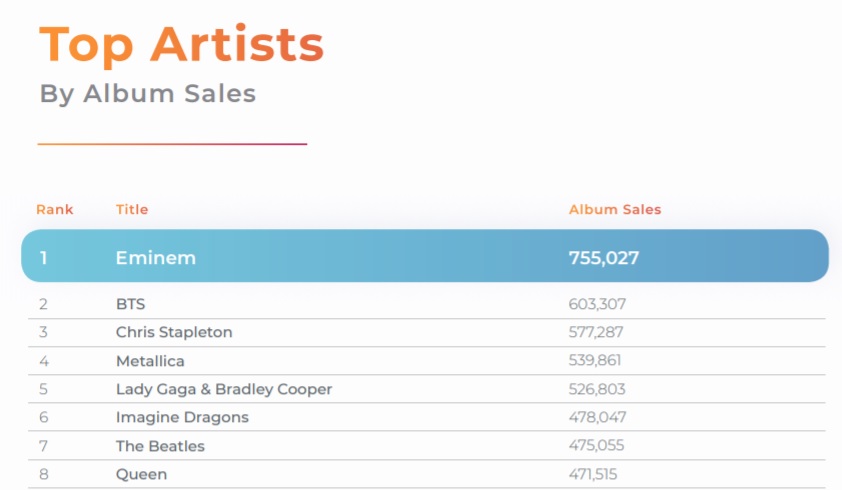Select the Title column header
This screenshot has height=490, width=842.
click(x=132, y=210)
